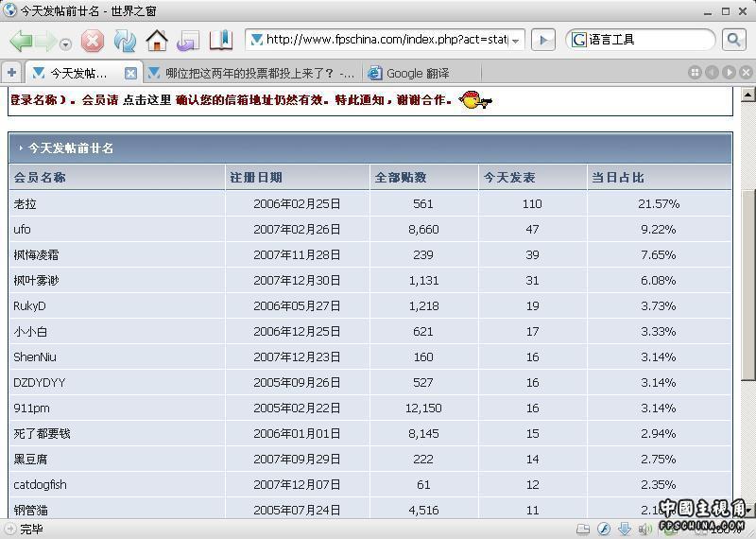Open member catdogfish's profile link
Screen dimensions: 756x539
[40, 484]
